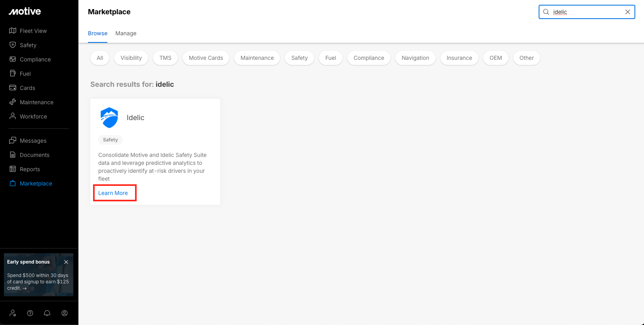Image resolution: width=644 pixels, height=325 pixels.
Task: Click the Safety shield sidebar icon
Action: pyautogui.click(x=13, y=45)
